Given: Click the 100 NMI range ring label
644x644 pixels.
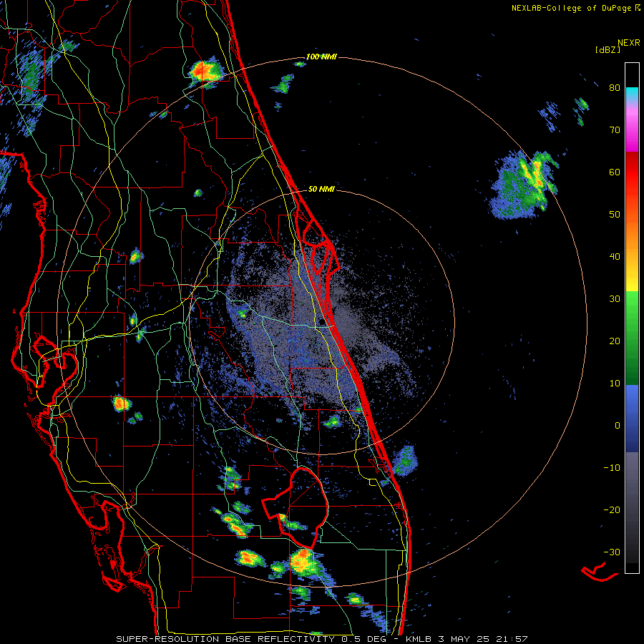Looking at the screenshot, I should click(321, 57).
